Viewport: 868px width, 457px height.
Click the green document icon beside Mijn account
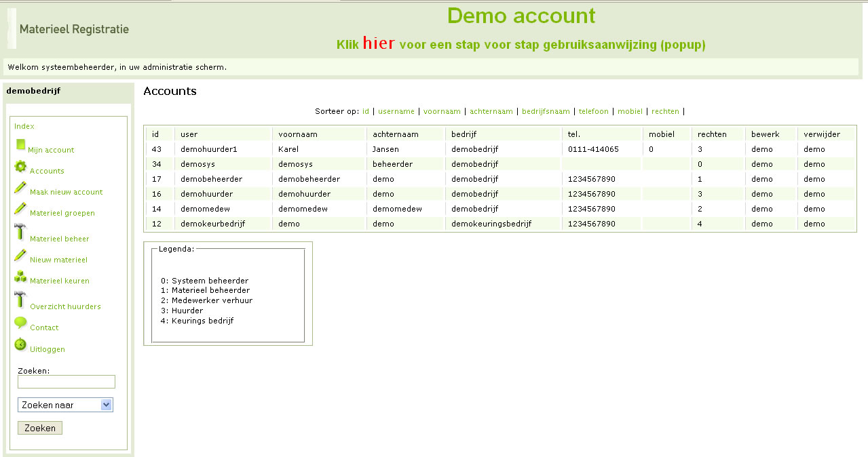pyautogui.click(x=20, y=144)
